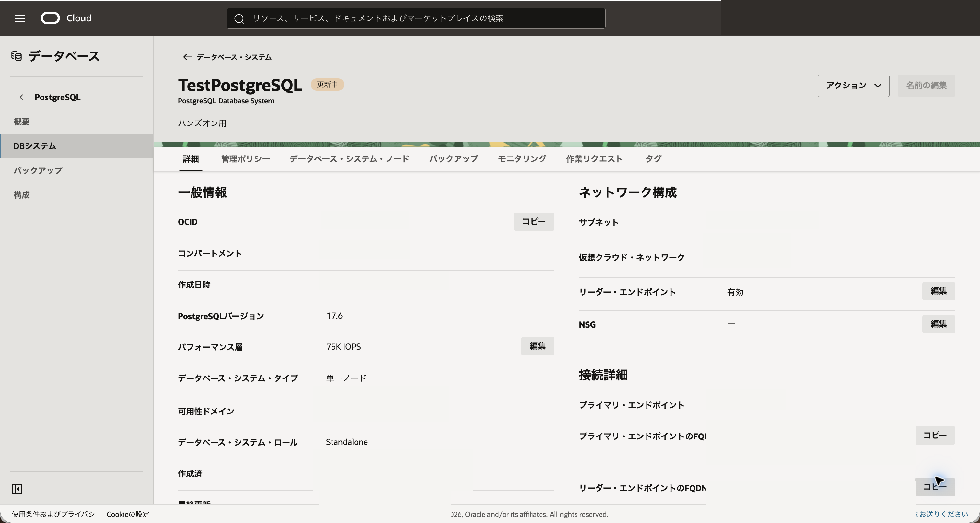Click the 更新中 status badge

(x=327, y=85)
